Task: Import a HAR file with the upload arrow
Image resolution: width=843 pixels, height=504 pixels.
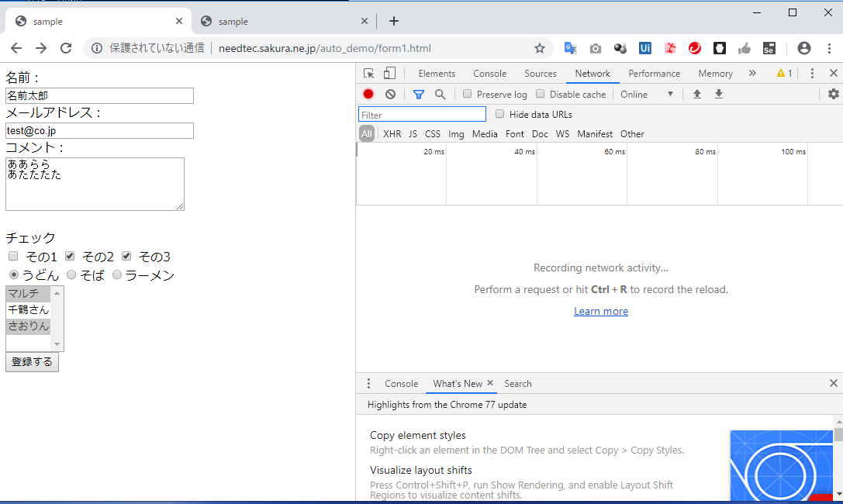Action: coord(696,94)
